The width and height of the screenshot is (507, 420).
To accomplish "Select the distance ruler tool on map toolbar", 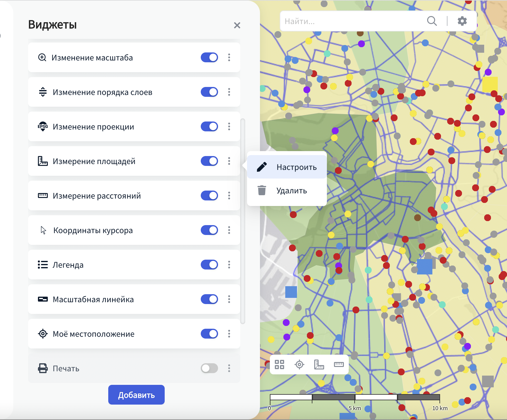I will pos(339,364).
